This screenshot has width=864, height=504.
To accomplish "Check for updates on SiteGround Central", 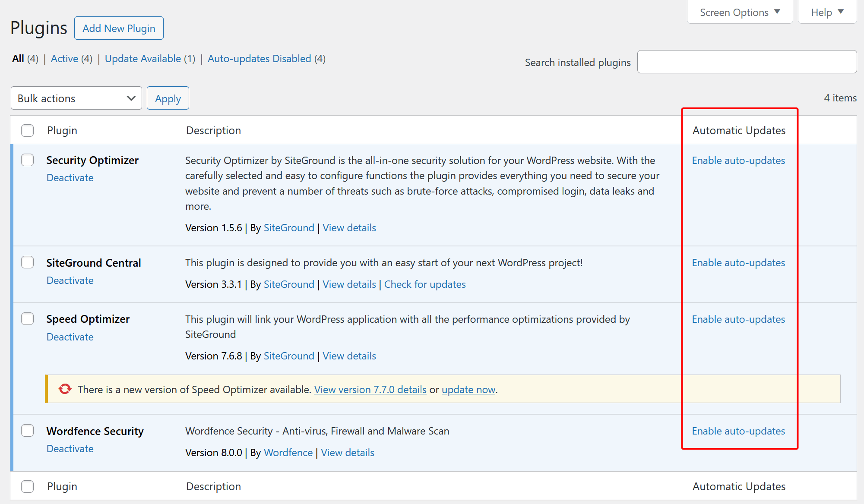I will [x=425, y=284].
